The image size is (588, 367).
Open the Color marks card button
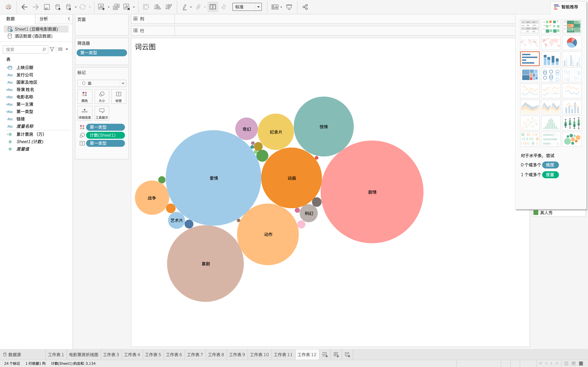[x=85, y=96]
